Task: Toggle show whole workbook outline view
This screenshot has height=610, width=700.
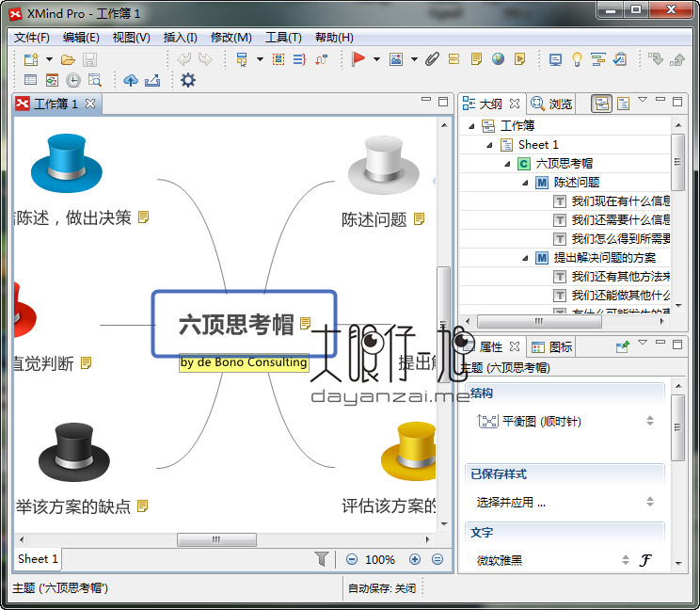Action: pos(602,104)
